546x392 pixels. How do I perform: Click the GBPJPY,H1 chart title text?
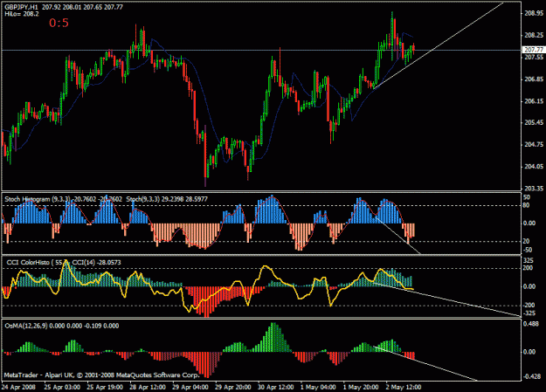(x=22, y=7)
